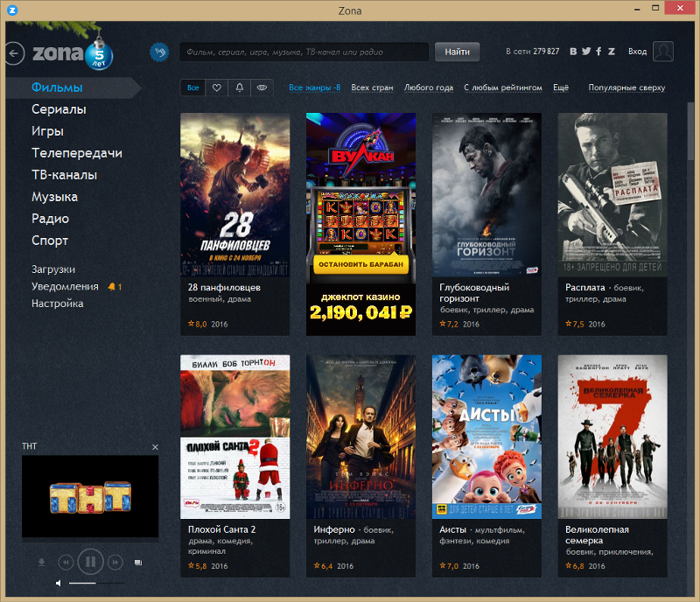Open 'Уведомления' notifications section

pos(65,286)
